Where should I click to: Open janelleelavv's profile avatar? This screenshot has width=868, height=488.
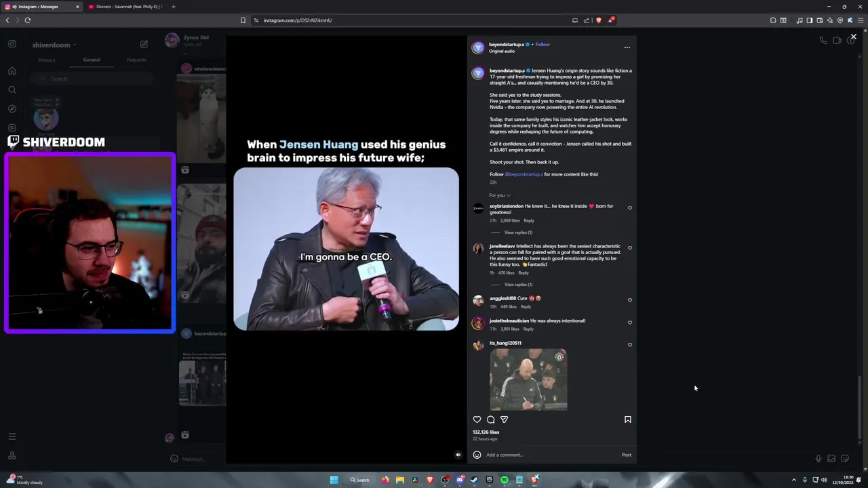click(478, 249)
